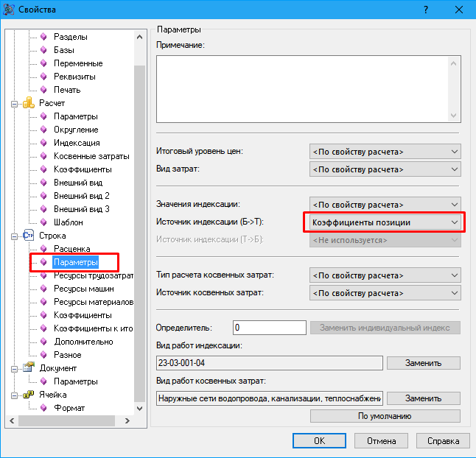Click the diamond icon beside Расценка

pos(43,249)
